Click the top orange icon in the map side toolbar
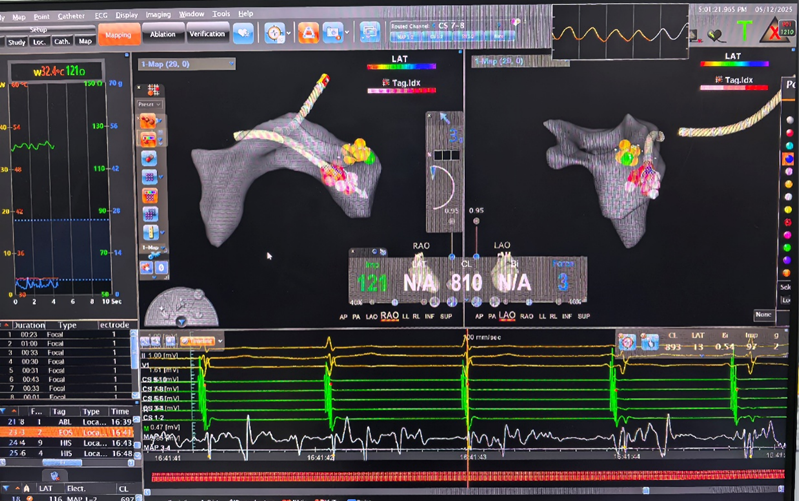 [x=147, y=121]
